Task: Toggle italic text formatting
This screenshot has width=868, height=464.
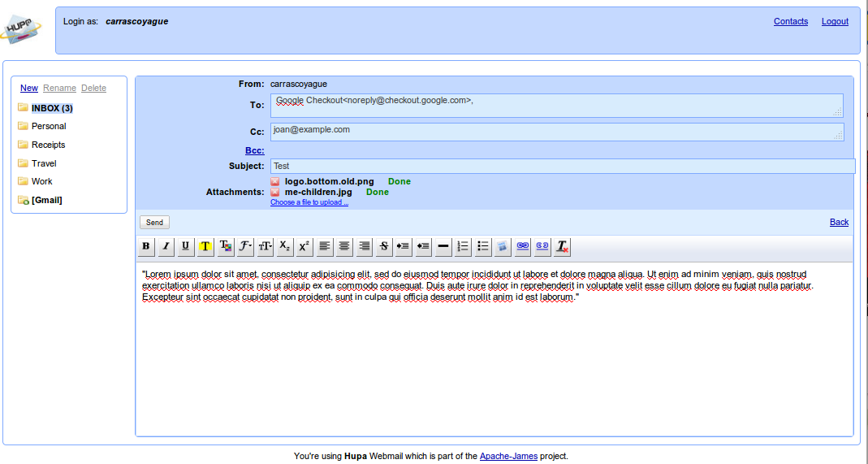Action: 166,246
